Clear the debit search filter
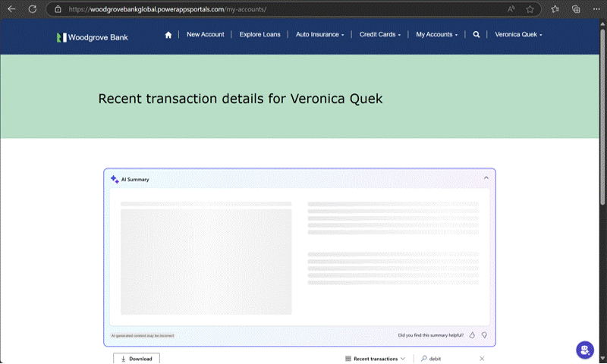The height and width of the screenshot is (364, 607). [x=482, y=359]
